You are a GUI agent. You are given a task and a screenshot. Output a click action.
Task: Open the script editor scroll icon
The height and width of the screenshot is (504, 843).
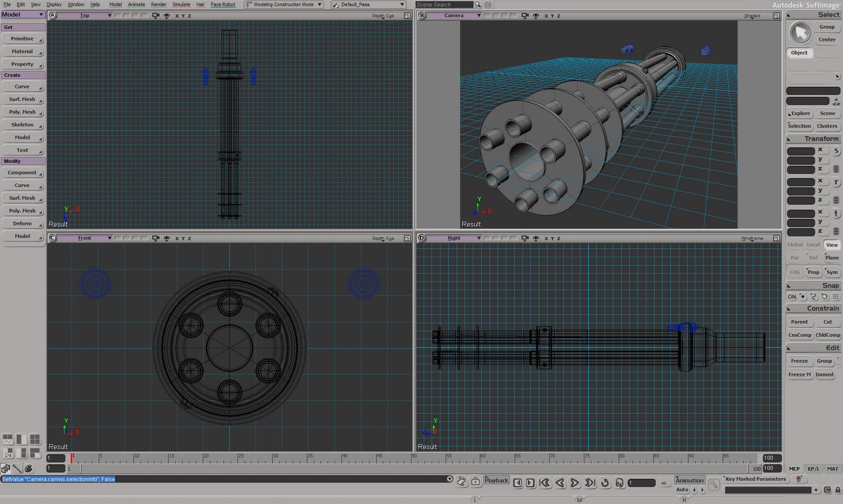[x=462, y=481]
